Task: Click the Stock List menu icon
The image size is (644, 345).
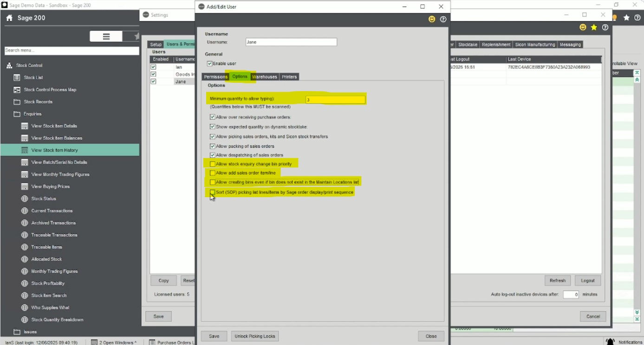Action: click(x=17, y=78)
